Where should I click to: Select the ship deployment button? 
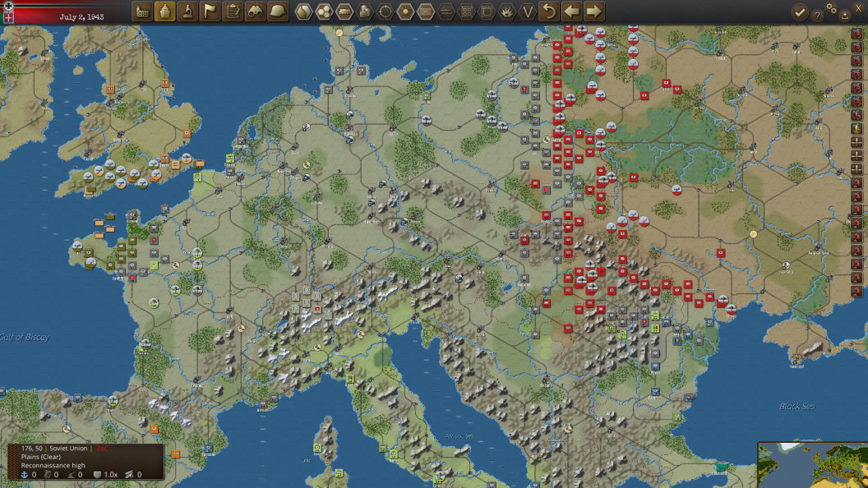(x=165, y=11)
